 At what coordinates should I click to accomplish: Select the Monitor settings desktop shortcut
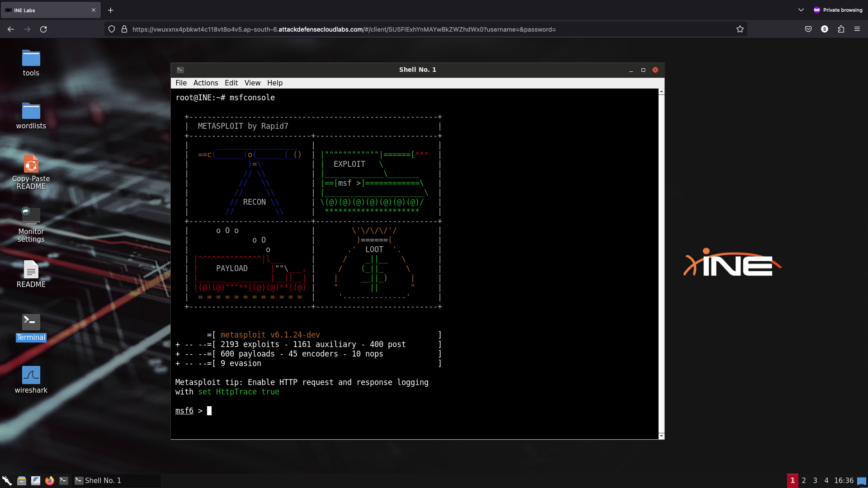(x=31, y=225)
